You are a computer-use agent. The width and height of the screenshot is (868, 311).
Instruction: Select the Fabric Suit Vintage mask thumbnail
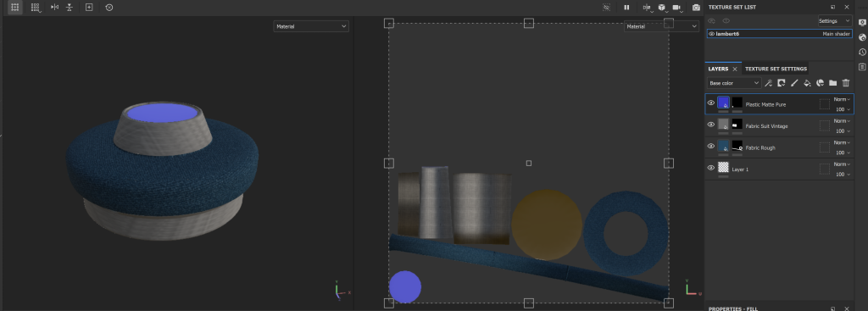click(x=737, y=124)
